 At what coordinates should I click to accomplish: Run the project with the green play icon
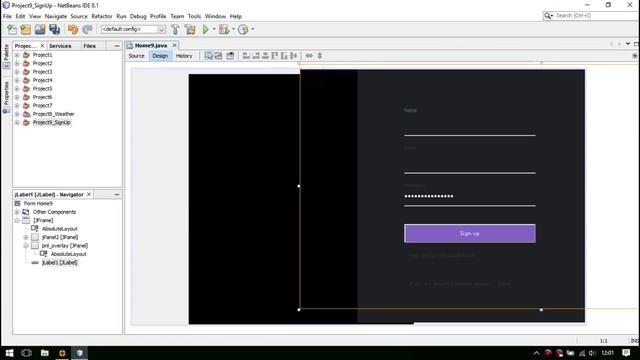[x=206, y=29]
